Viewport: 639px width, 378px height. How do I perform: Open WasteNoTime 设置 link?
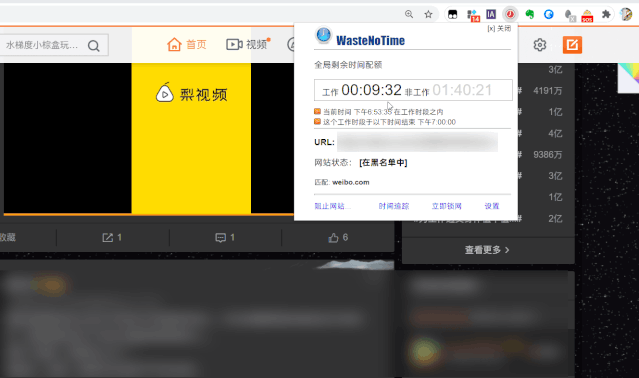(492, 206)
